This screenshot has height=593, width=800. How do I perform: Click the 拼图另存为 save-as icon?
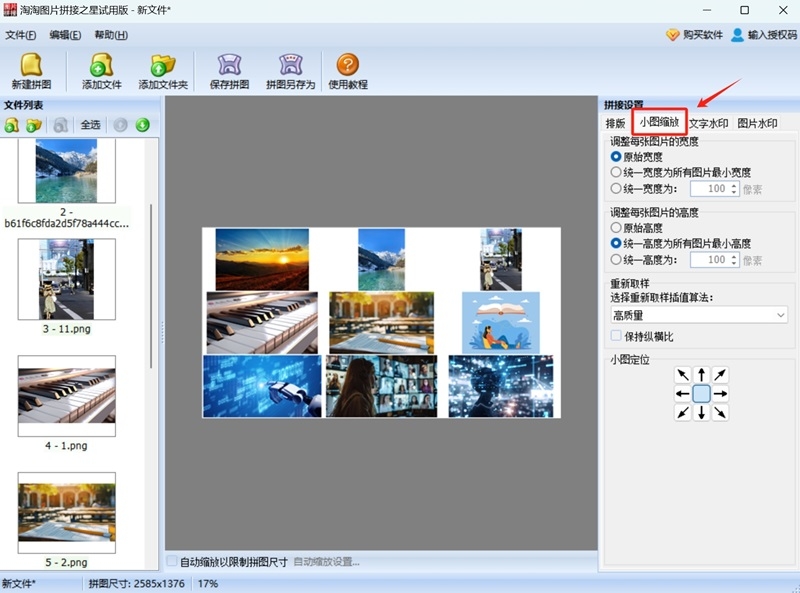(290, 65)
